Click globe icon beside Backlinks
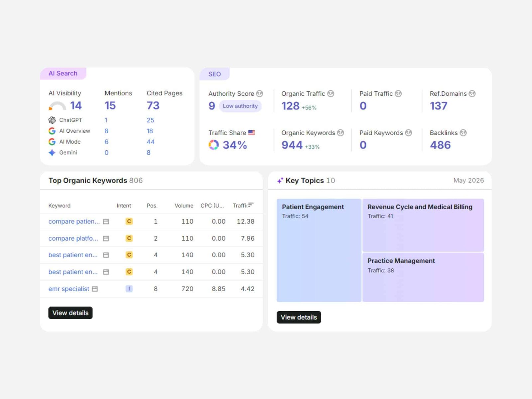This screenshot has width=532, height=399. [463, 133]
